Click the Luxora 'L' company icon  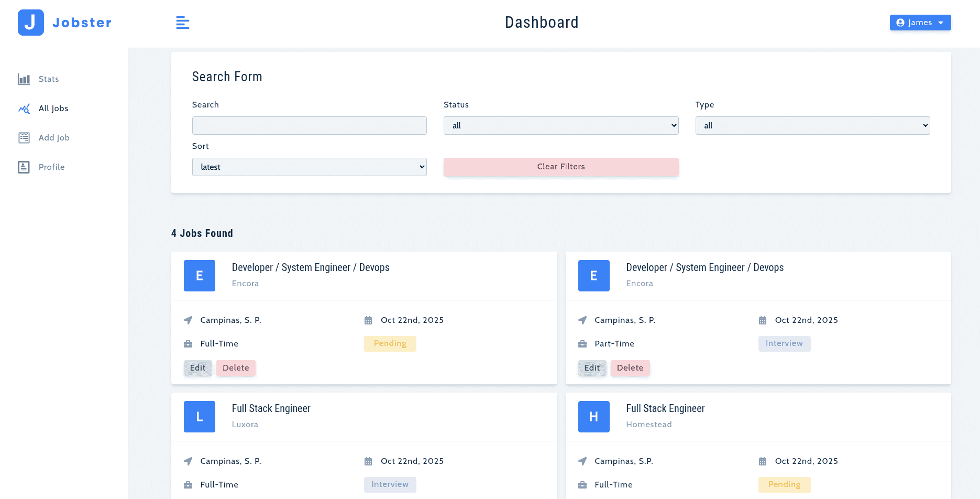coord(199,417)
